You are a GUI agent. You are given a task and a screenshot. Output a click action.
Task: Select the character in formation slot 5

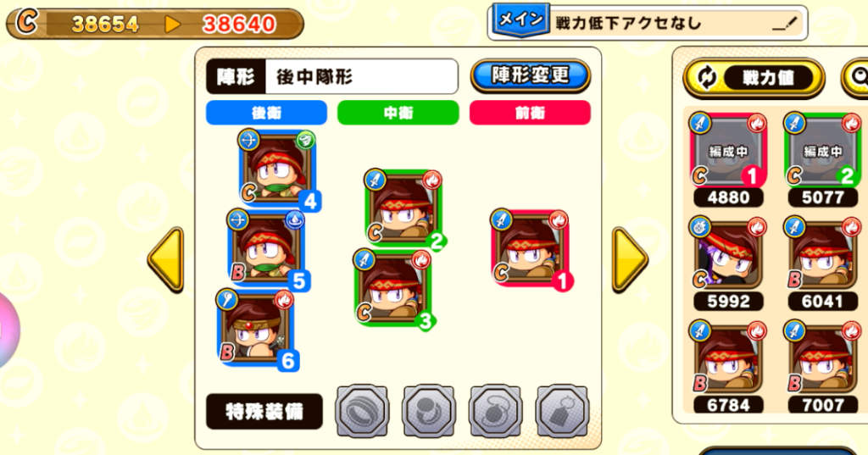(x=267, y=248)
